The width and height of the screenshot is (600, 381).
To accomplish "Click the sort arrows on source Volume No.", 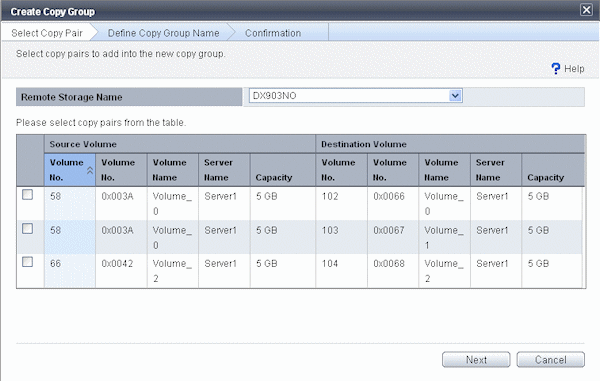I will point(90,170).
